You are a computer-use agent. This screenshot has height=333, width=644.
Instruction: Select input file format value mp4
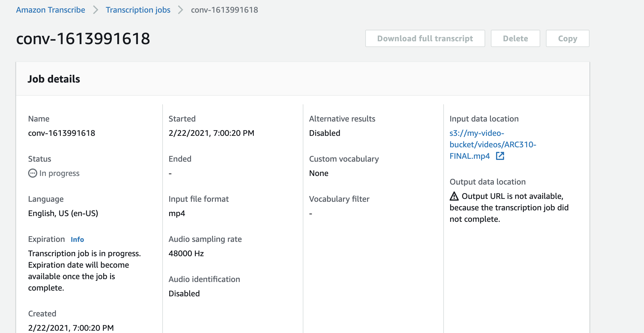click(177, 213)
